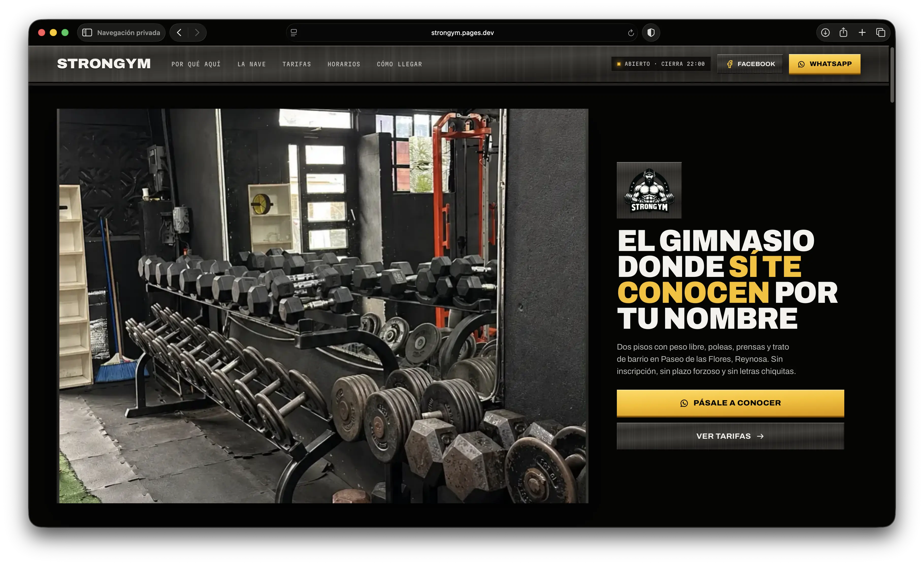Click the Abierto · Cierra 22:00 status badge

661,64
